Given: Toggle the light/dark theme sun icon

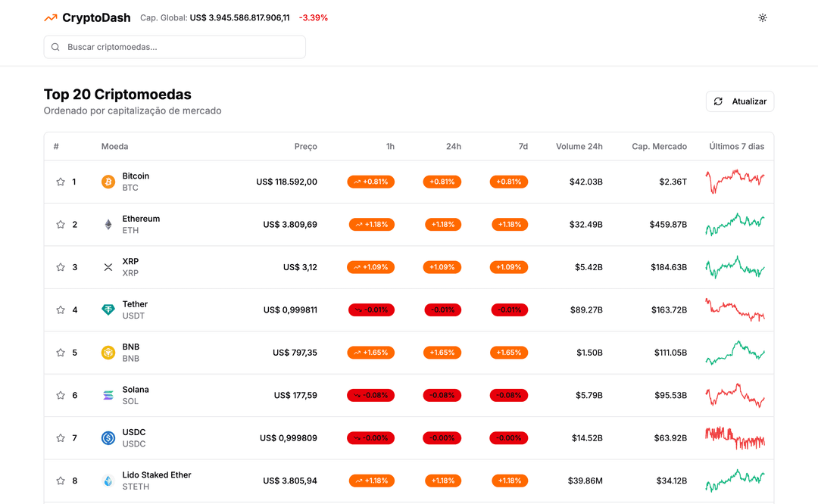Looking at the screenshot, I should tap(762, 17).
